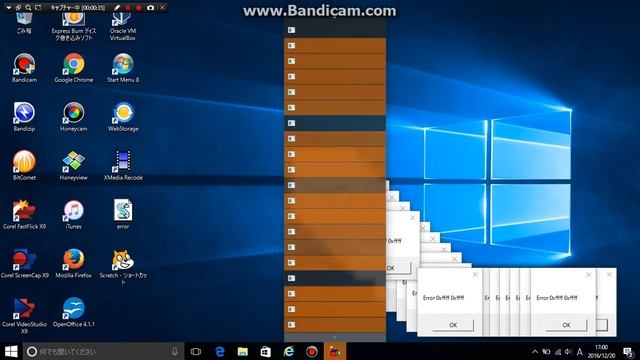
Task: Open the Windows Store taskbar icon
Action: tap(266, 351)
